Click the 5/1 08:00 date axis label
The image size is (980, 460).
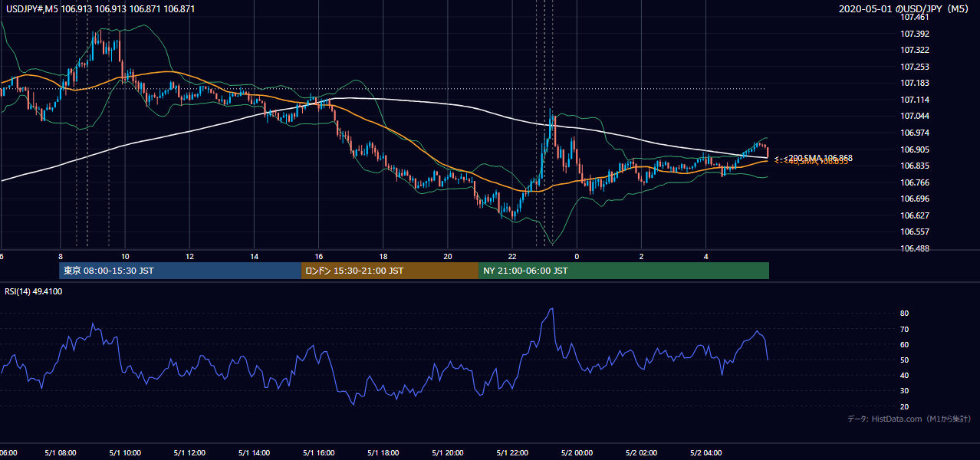[x=61, y=453]
